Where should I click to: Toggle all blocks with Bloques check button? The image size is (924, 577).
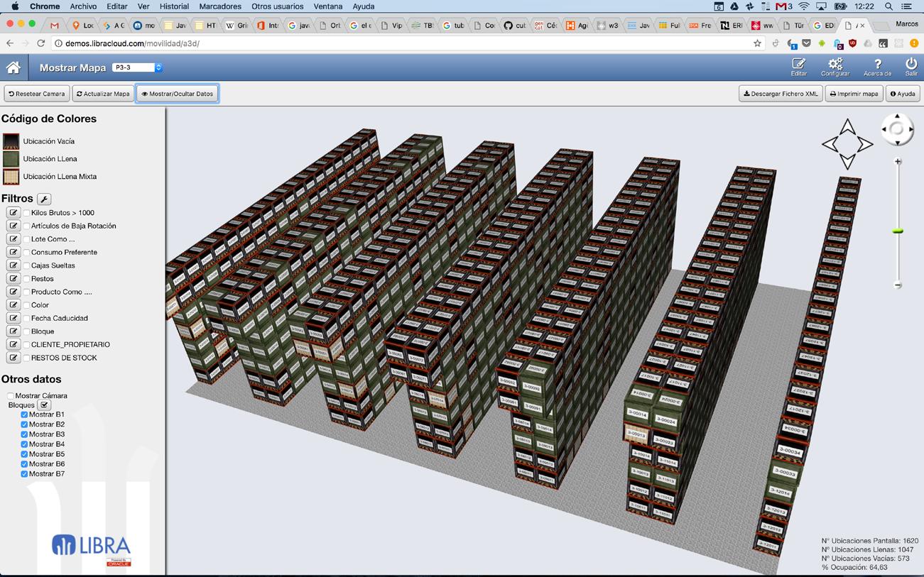[x=44, y=405]
